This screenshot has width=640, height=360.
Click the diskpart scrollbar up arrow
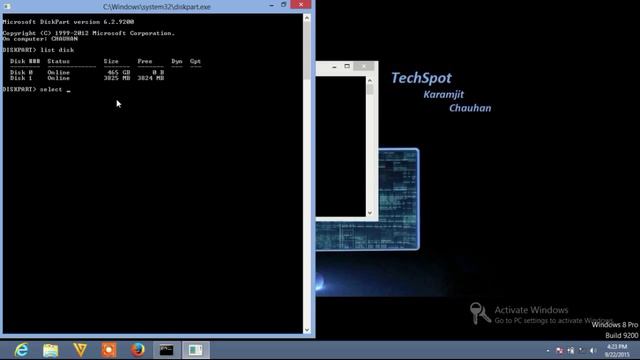click(307, 18)
